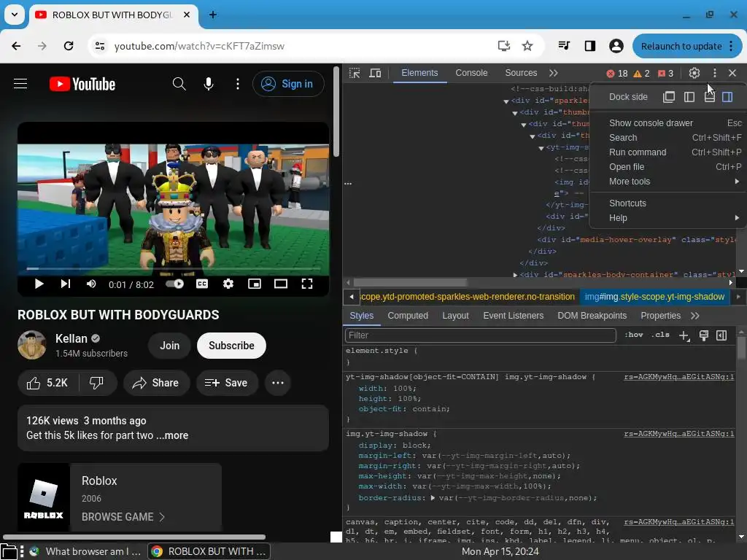Open Shortcuts from DevTools menu
This screenshot has width=747, height=560.
click(x=668, y=203)
